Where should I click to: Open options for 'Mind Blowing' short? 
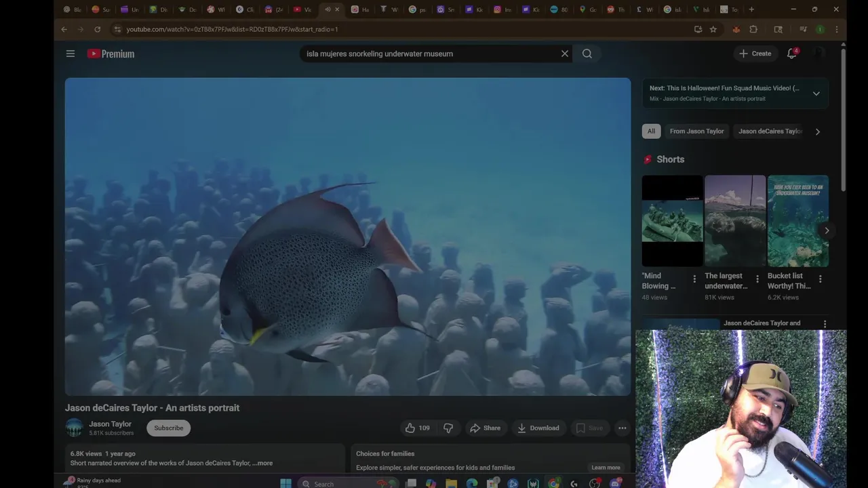click(694, 279)
